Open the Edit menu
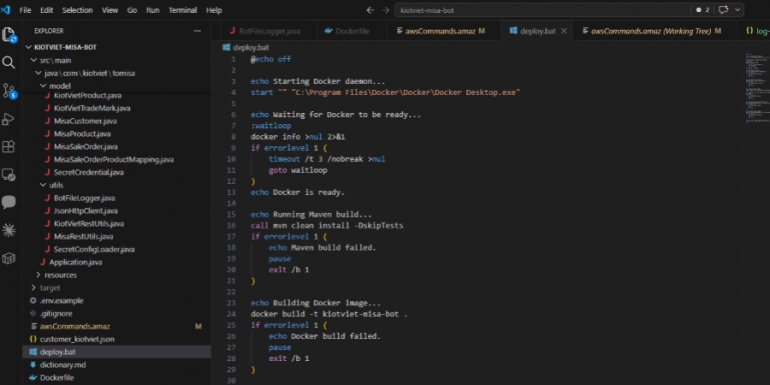 tap(47, 10)
